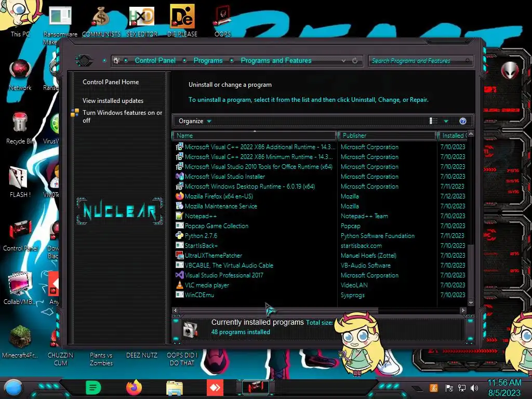Click the active Control Panel taskbar button

click(256, 388)
